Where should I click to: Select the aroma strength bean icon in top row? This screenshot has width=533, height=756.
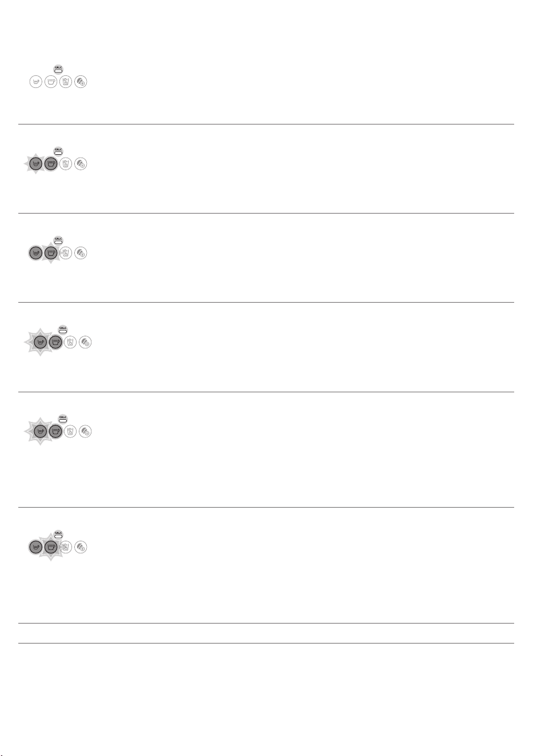pos(81,82)
